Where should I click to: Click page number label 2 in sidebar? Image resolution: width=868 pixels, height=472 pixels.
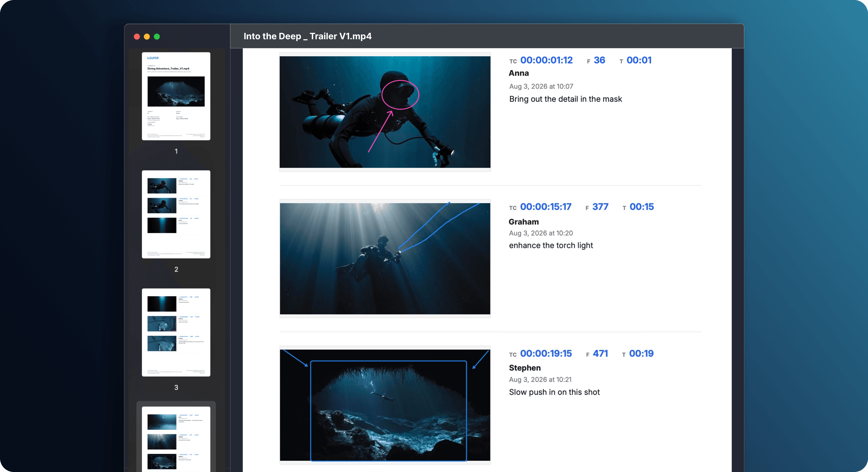(176, 269)
